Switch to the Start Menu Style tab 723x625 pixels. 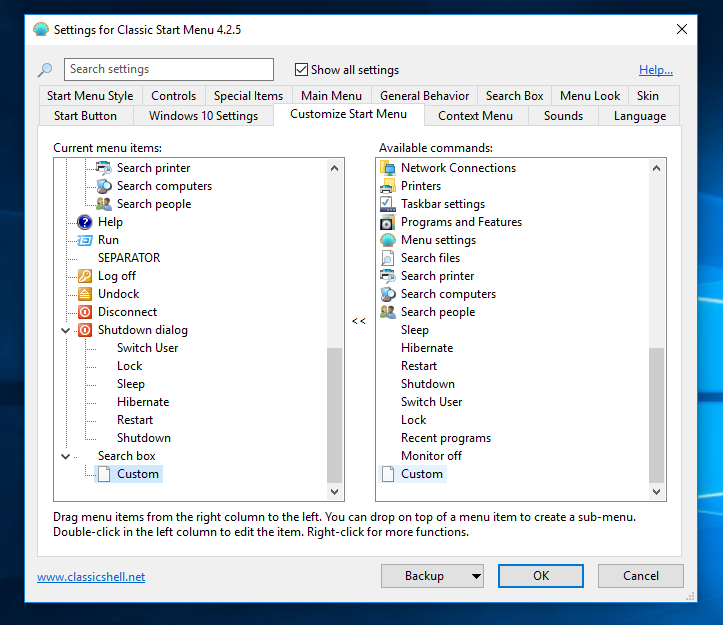pyautogui.click(x=90, y=96)
